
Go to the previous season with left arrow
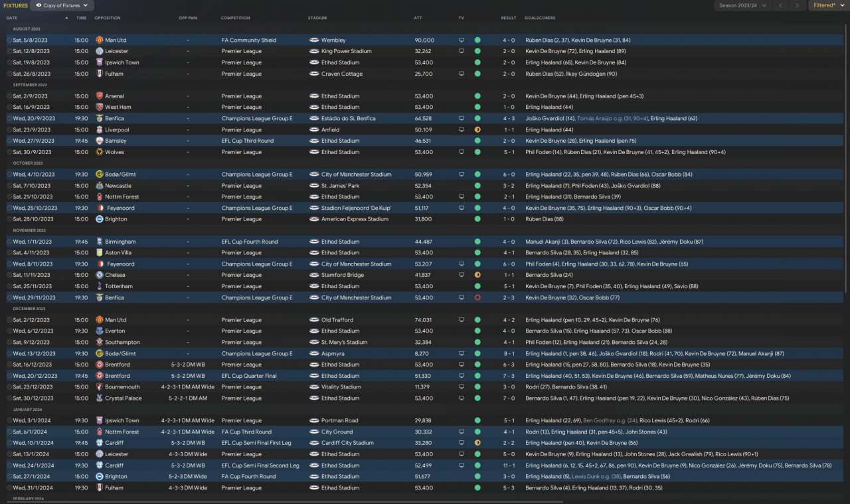click(x=781, y=5)
